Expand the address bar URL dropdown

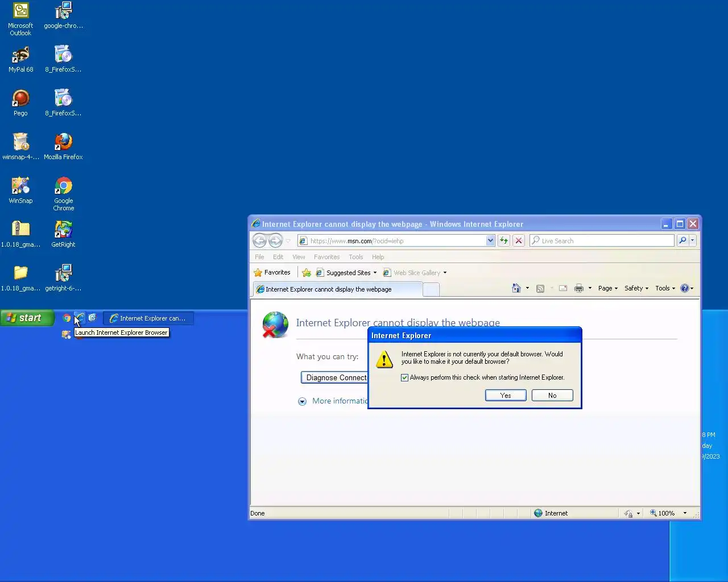coord(490,240)
